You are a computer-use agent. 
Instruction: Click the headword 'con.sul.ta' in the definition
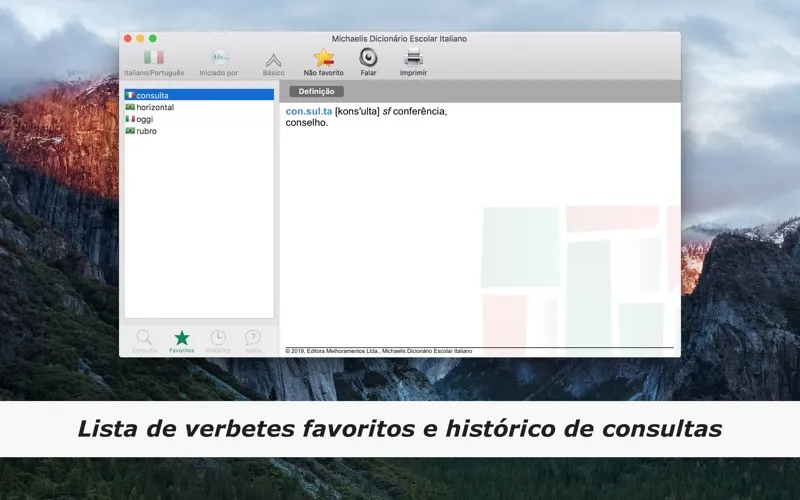pos(308,111)
